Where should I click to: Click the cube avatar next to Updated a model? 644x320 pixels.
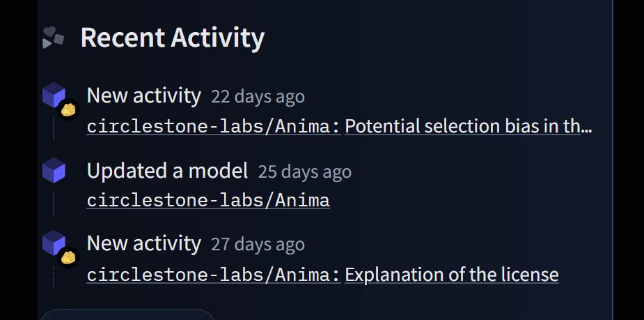click(x=53, y=169)
